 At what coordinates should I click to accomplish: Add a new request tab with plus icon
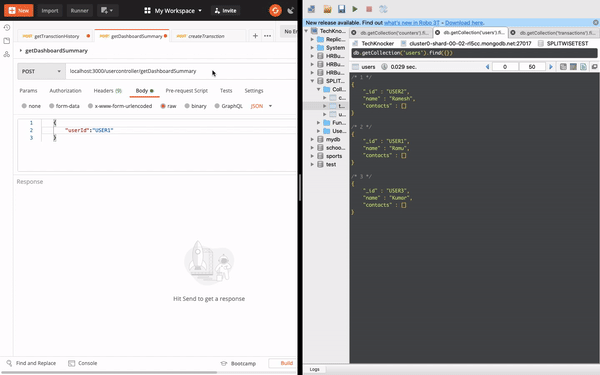(255, 36)
